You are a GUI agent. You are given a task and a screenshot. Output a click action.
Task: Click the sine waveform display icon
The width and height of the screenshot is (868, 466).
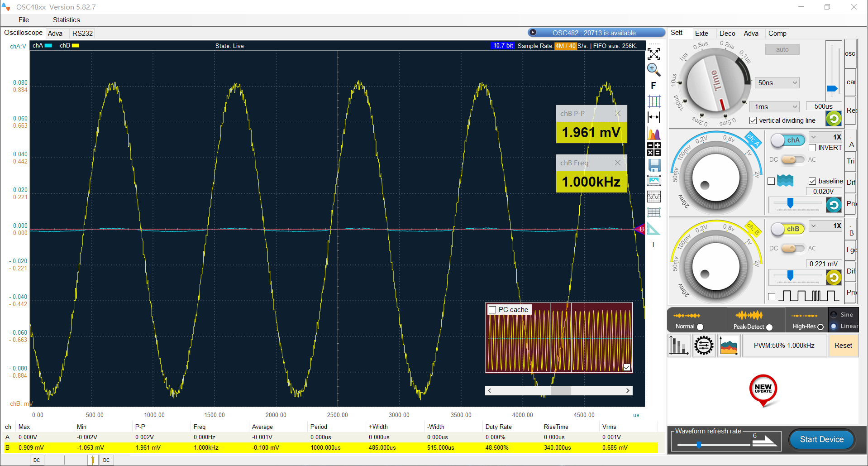tap(654, 197)
